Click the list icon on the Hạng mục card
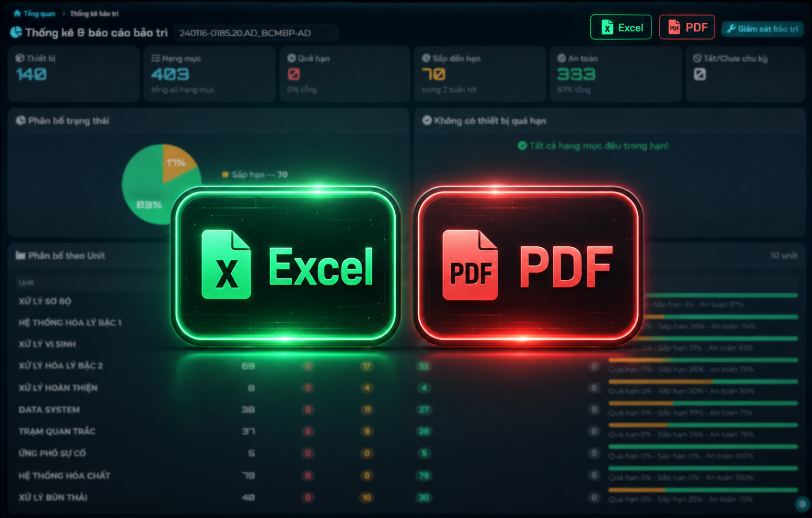Image resolution: width=812 pixels, height=518 pixels. tap(155, 58)
